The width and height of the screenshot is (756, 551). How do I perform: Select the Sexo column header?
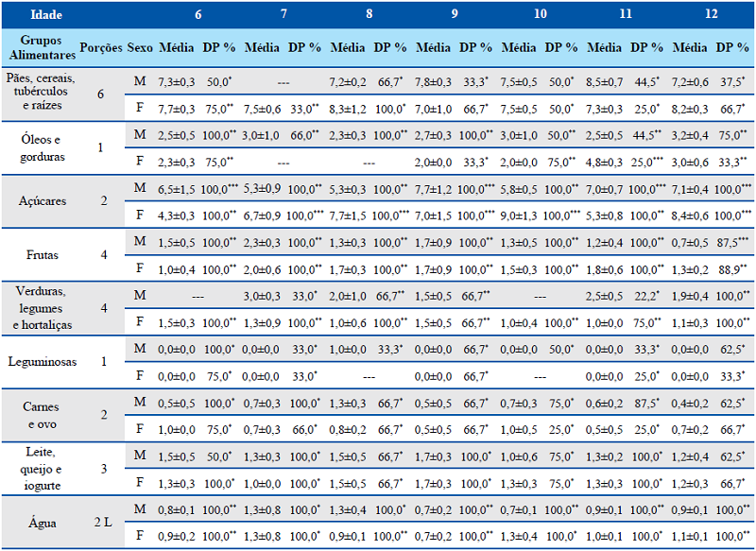[140, 46]
